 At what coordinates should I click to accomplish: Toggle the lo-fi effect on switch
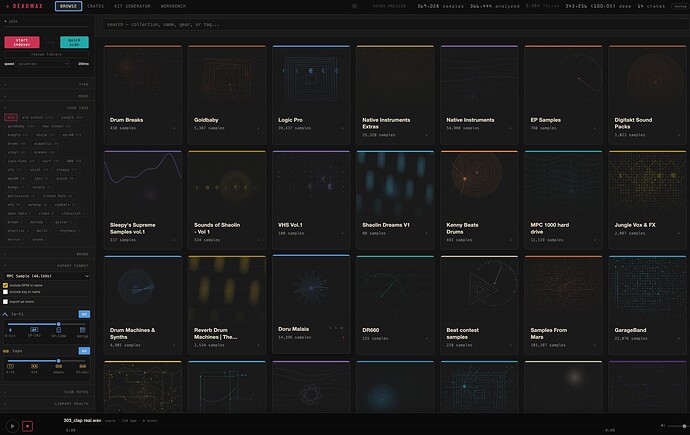pos(84,314)
